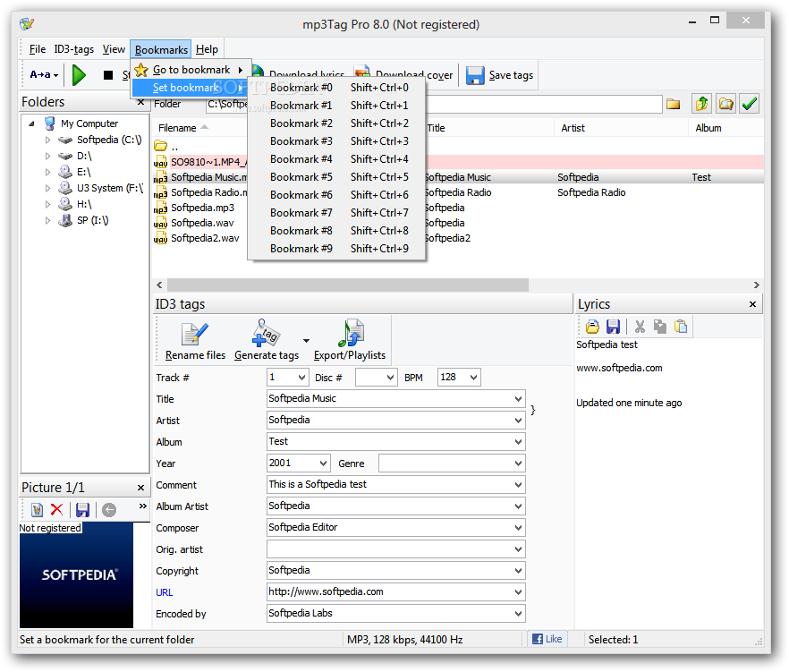Click the black Stop playback button

pos(107,75)
